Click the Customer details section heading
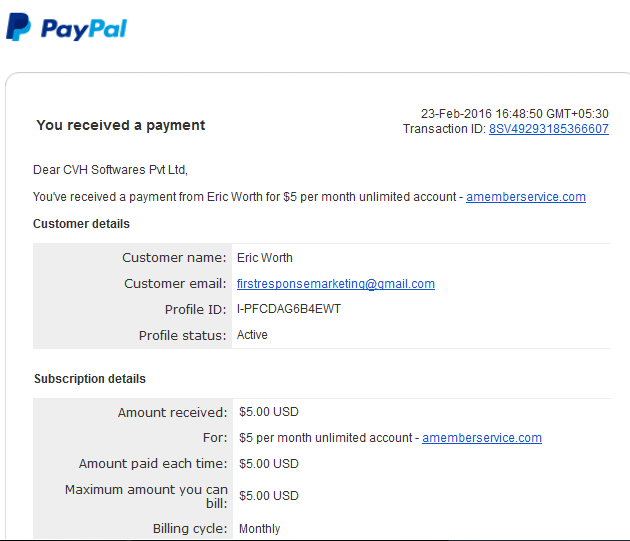Viewport: 630px width, 541px height. (81, 224)
